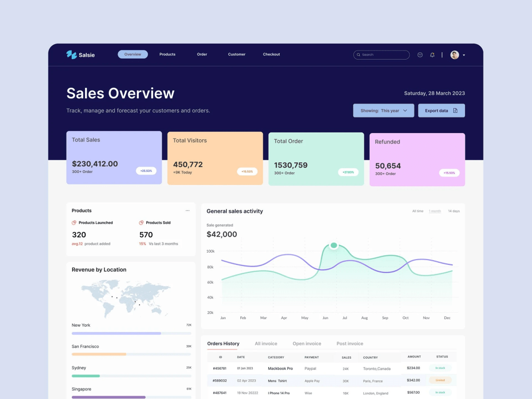Click the In stock status of order #456781

tap(440, 368)
